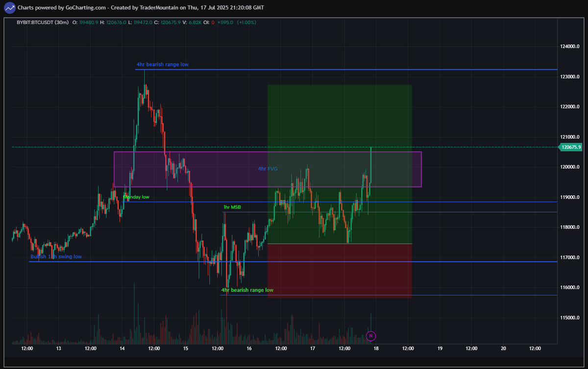Click the high value H: 120676.0
The width and height of the screenshot is (588, 369).
(x=114, y=23)
